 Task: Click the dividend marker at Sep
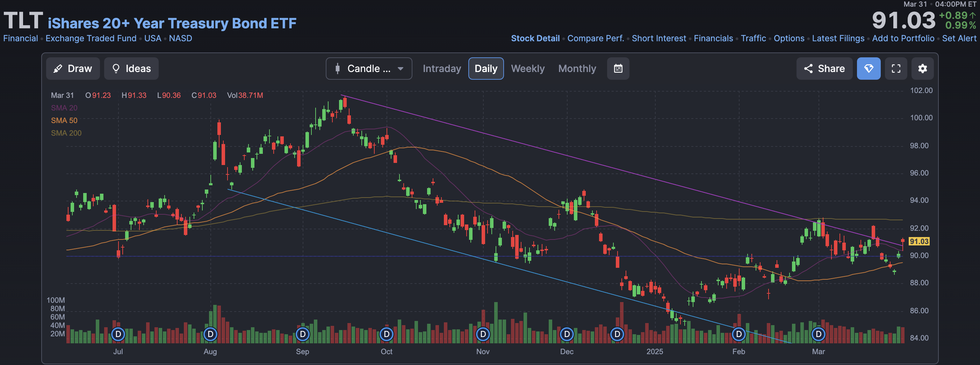[302, 334]
